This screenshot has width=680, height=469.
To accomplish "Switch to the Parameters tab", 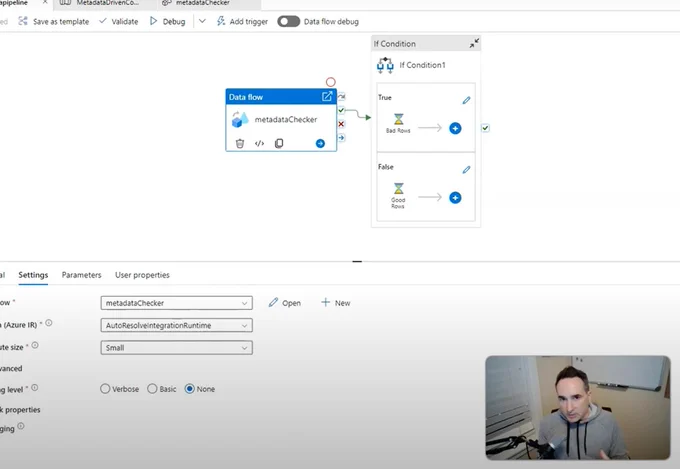I will (82, 275).
